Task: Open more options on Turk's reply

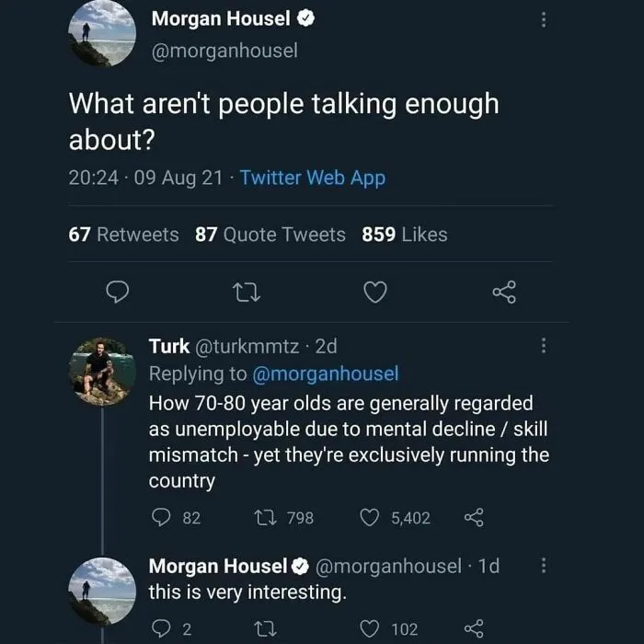Action: [x=544, y=345]
